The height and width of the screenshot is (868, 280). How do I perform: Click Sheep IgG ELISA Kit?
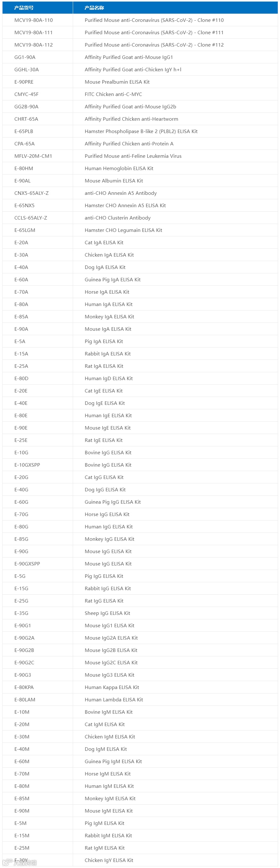pos(107,613)
